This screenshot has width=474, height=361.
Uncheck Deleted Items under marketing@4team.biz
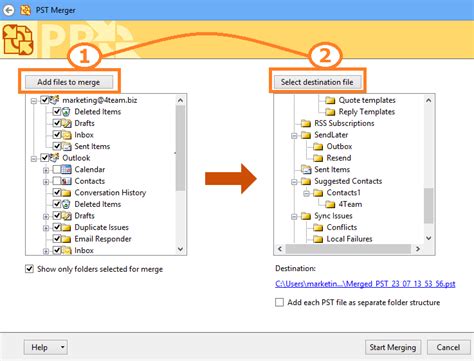point(57,111)
